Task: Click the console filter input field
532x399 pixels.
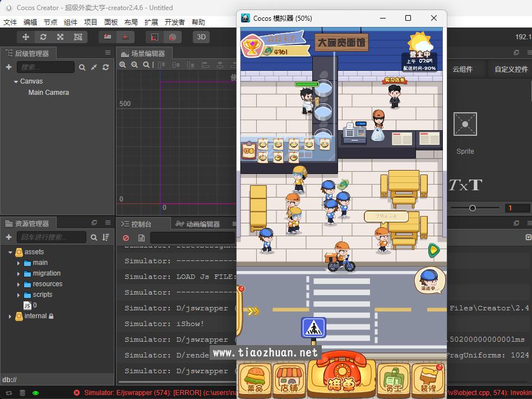Action: click(193, 237)
